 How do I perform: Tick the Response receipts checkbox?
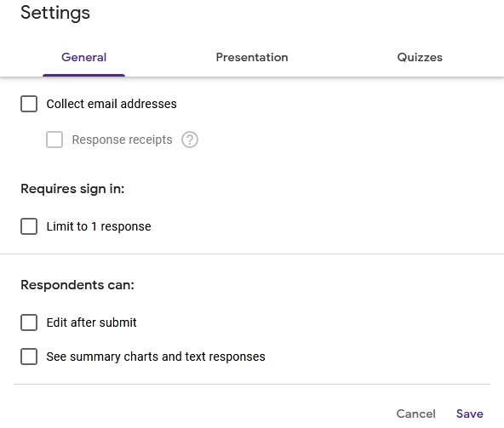tap(54, 140)
